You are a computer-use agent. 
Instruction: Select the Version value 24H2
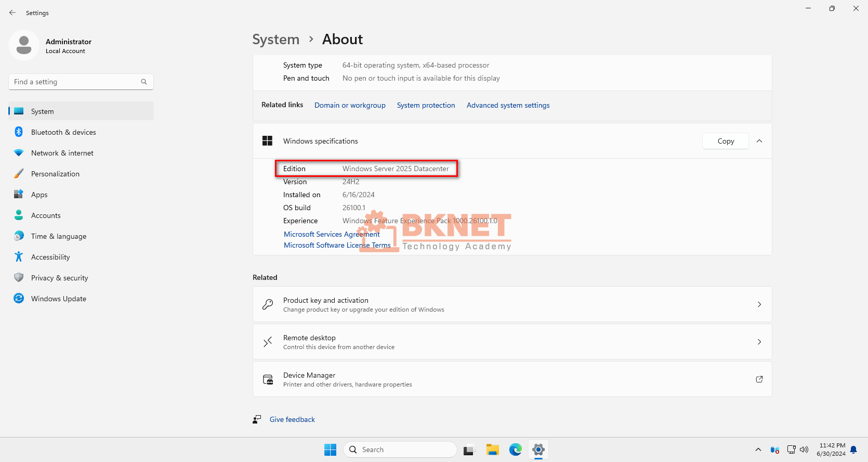[351, 182]
